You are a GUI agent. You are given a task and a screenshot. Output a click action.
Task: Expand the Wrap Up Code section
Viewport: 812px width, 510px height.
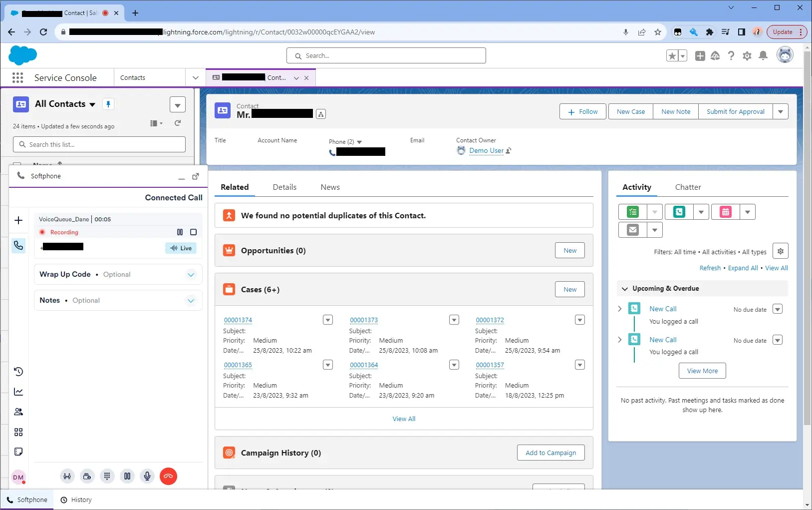click(191, 274)
